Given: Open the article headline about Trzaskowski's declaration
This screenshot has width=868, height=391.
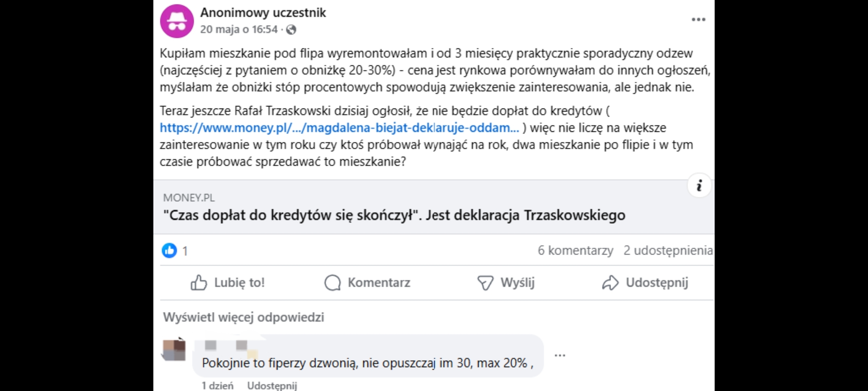Looking at the screenshot, I should point(394,215).
